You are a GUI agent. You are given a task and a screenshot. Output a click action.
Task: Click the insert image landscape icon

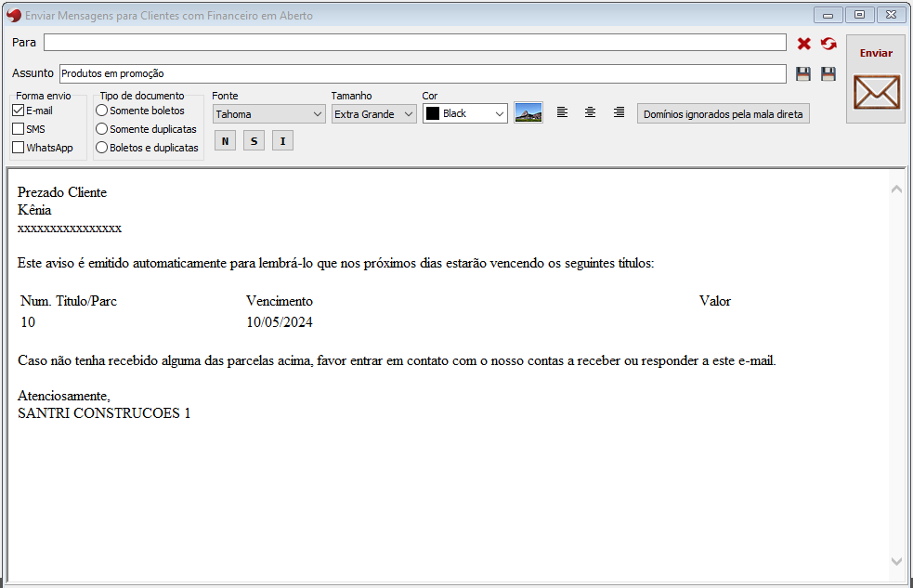click(528, 113)
